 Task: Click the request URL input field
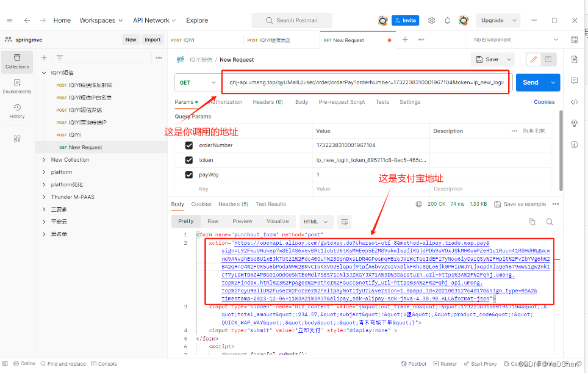coord(365,82)
